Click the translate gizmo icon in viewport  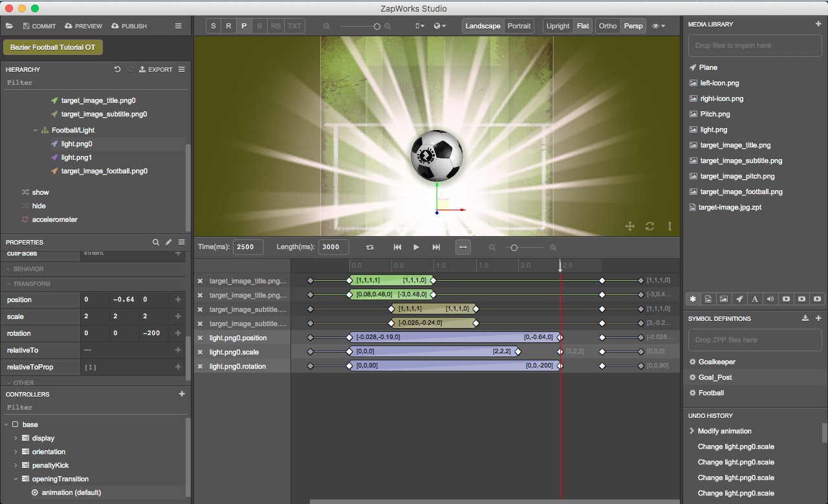629,226
